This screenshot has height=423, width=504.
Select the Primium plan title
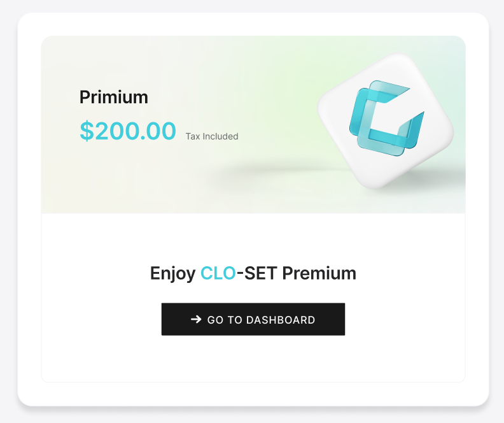coord(114,97)
